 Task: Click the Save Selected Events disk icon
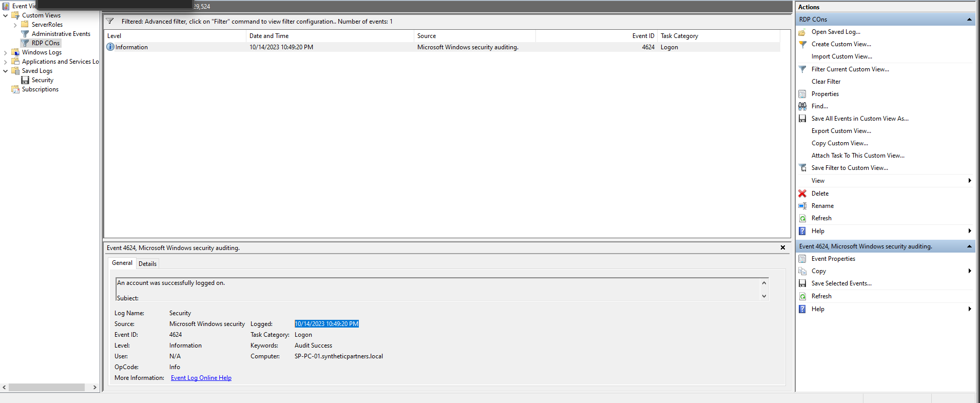(x=802, y=283)
